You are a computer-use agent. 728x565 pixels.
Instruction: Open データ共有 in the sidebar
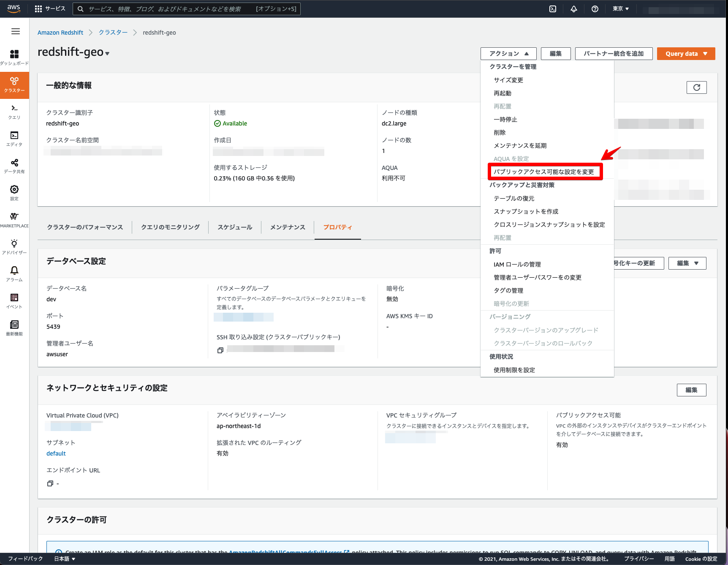pyautogui.click(x=14, y=165)
